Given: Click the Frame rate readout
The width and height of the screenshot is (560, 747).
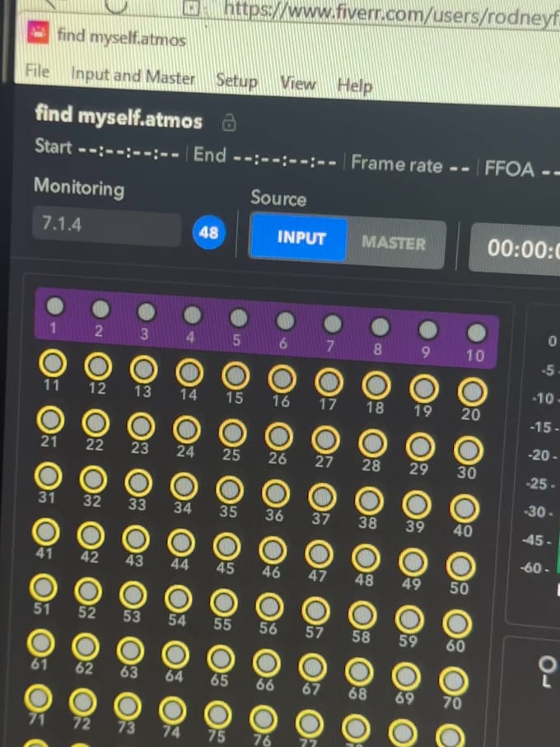Looking at the screenshot, I should (410, 166).
